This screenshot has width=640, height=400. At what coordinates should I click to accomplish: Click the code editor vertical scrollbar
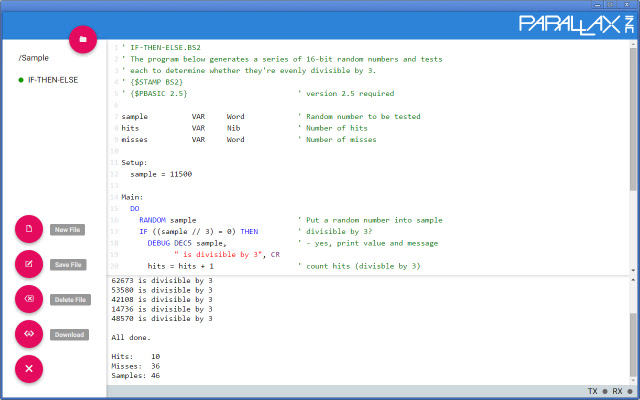tap(633, 120)
